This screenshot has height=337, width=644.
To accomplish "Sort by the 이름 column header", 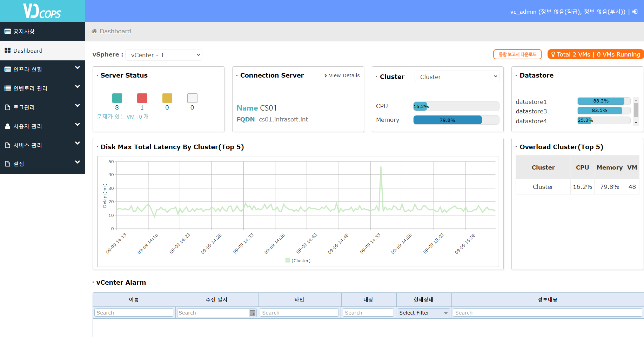I will (x=134, y=300).
